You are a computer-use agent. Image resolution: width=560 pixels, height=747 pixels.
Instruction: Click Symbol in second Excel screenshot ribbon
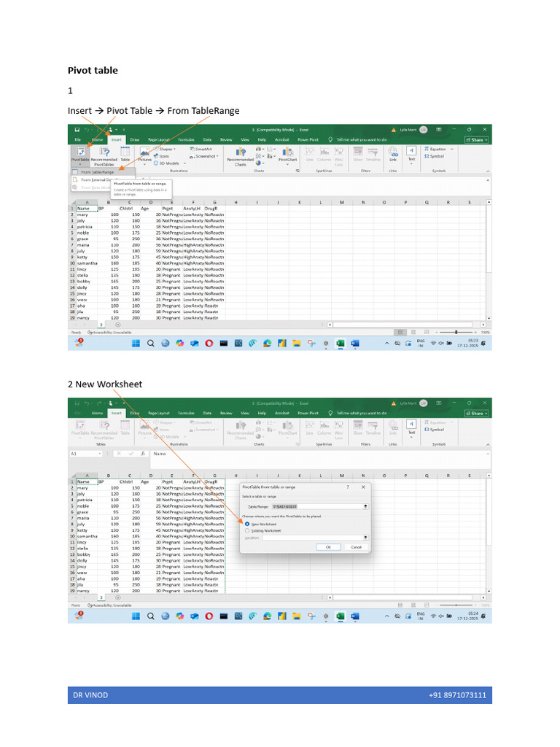pos(435,430)
